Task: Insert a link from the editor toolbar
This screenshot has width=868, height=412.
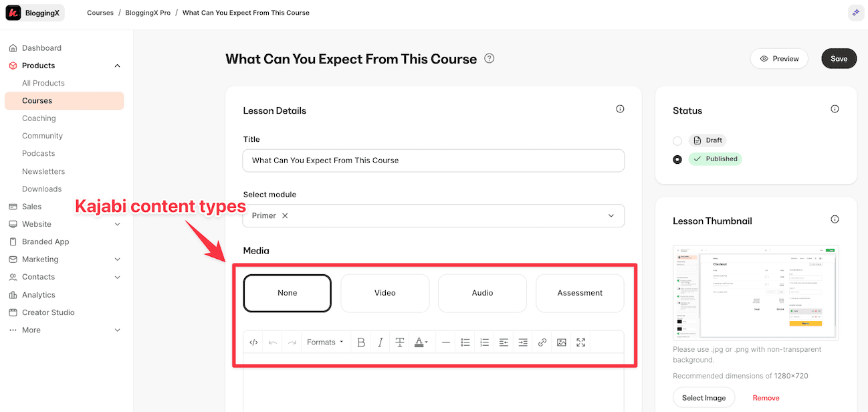Action: (x=542, y=342)
